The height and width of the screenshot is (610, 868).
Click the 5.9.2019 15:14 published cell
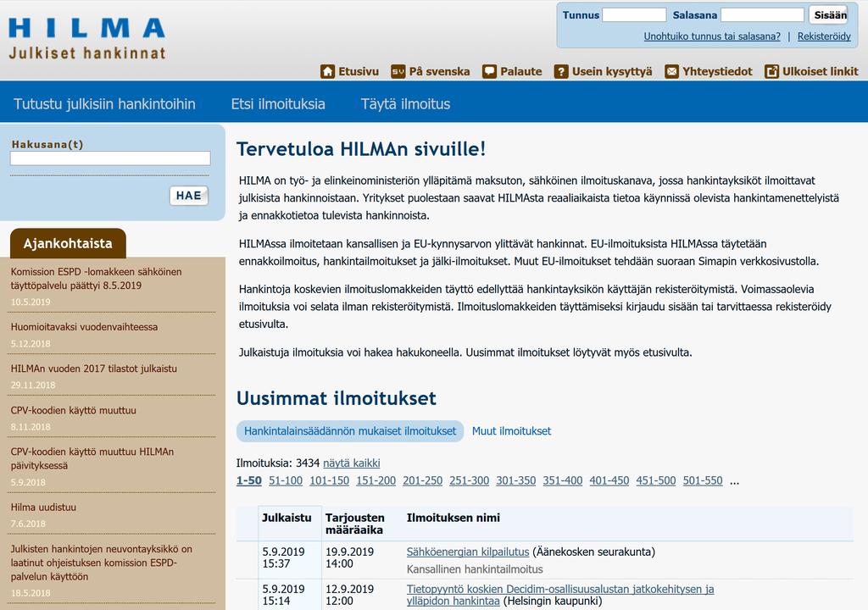283,595
